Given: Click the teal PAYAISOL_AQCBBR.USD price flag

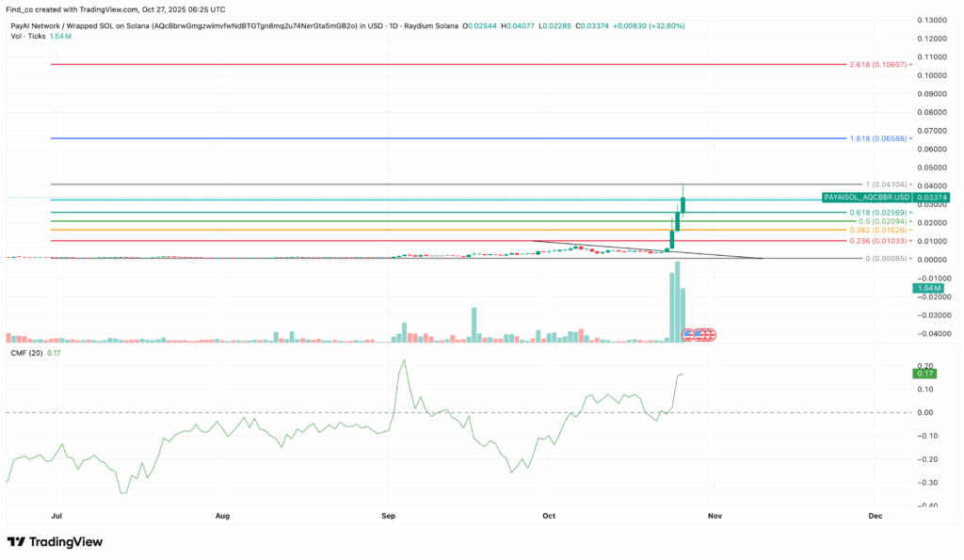Looking at the screenshot, I should tap(866, 199).
